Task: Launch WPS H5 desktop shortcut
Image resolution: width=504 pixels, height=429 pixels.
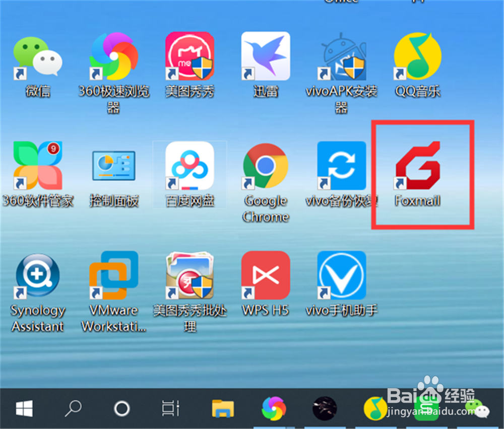Action: point(266,275)
